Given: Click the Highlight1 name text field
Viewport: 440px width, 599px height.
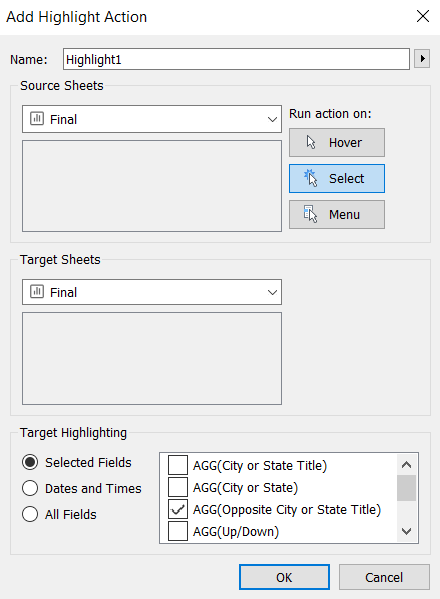Looking at the screenshot, I should tap(236, 59).
